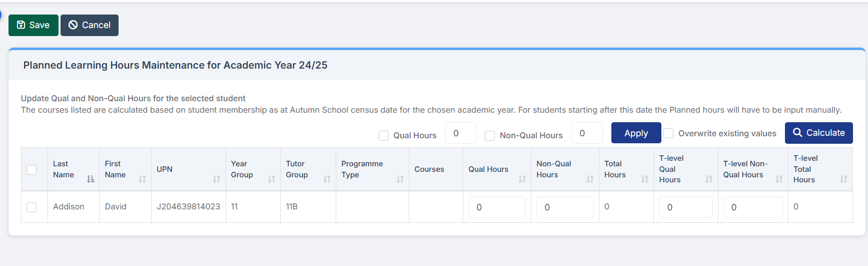The width and height of the screenshot is (868, 266).
Task: Select the Addison David row checkbox
Action: tap(32, 207)
